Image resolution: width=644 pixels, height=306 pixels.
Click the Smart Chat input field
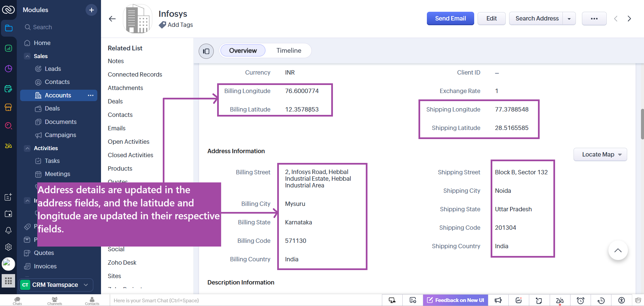tap(235, 300)
